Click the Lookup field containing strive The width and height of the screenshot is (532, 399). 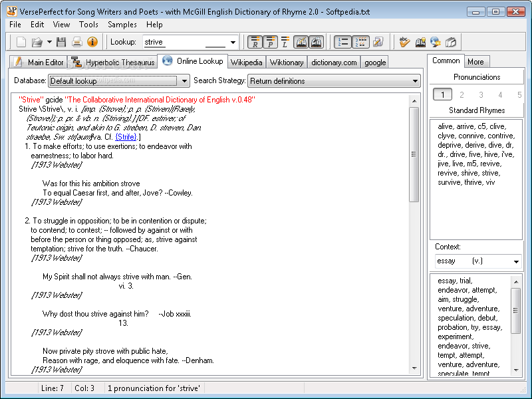tap(185, 42)
